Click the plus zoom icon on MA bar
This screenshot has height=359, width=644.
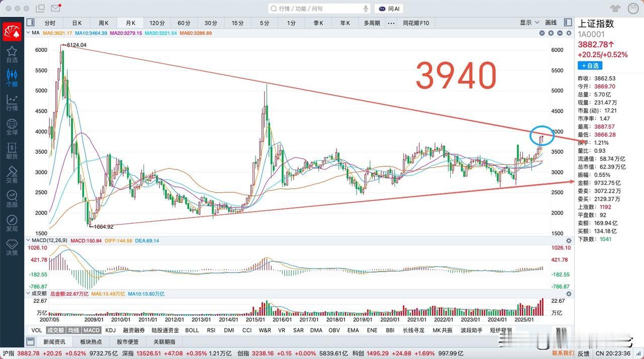551,33
